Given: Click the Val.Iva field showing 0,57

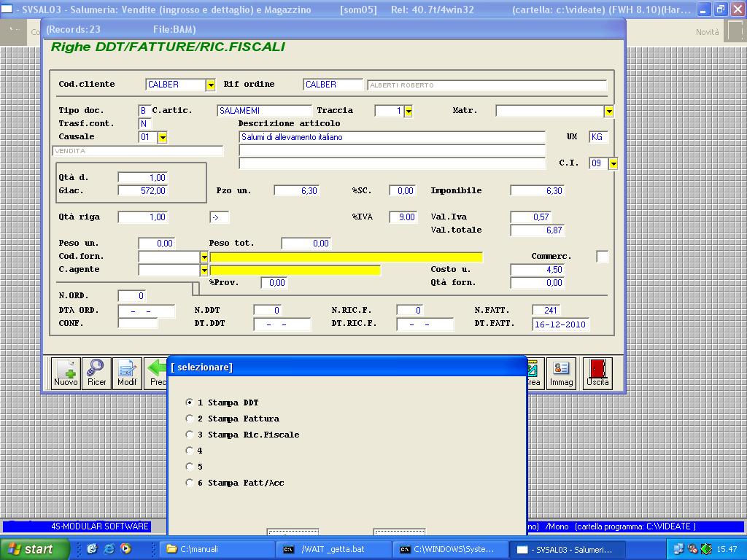Looking at the screenshot, I should (531, 217).
